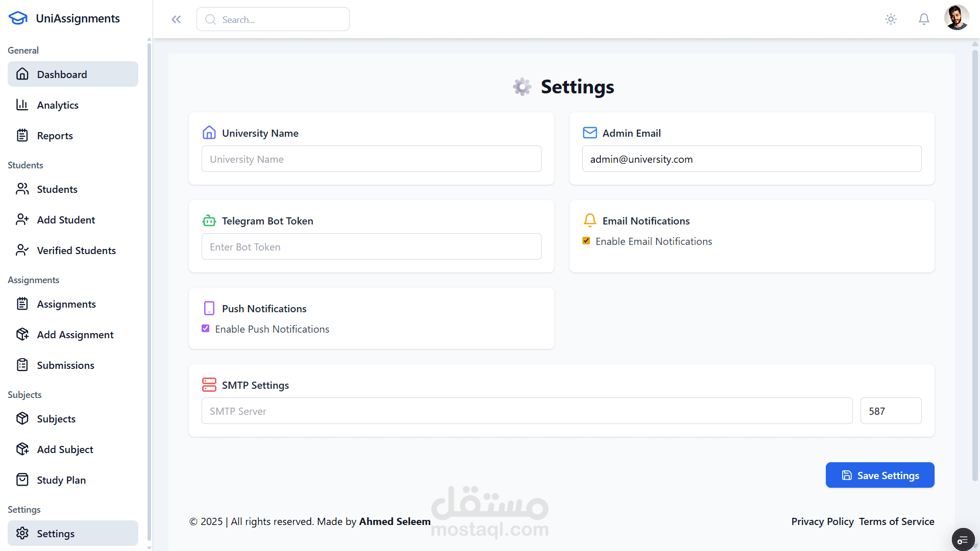Viewport: 980px width, 551px height.
Task: Click the UniAssignments graduation cap logo
Action: pos(18,18)
